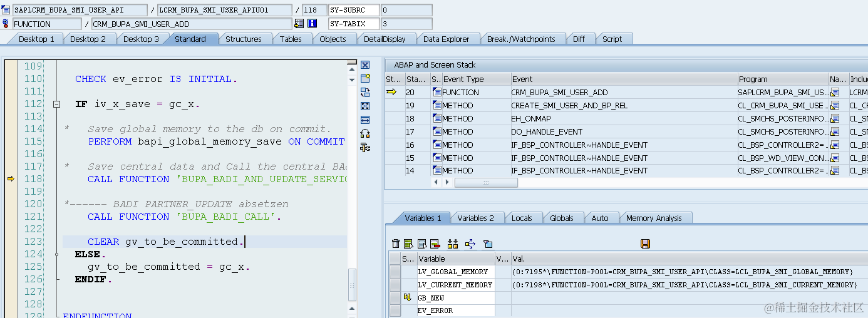Click the blue information icon in header
Screen dimensions: 868x318
[x=312, y=24]
